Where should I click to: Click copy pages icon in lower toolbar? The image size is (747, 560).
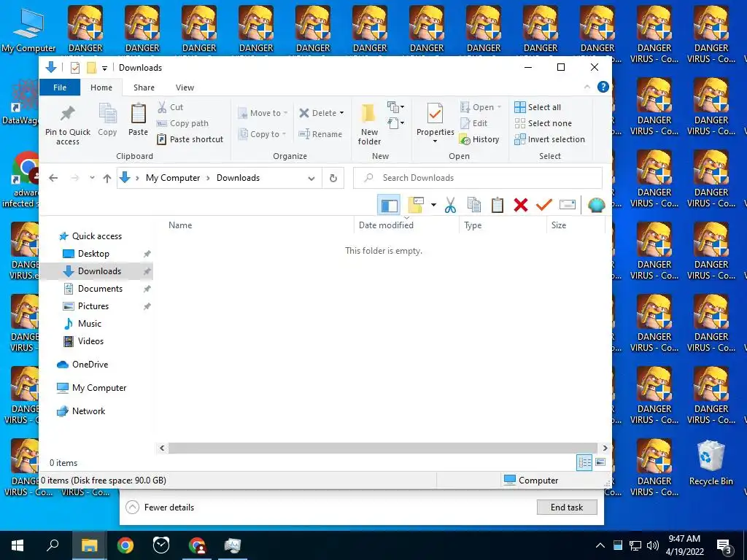click(x=474, y=205)
